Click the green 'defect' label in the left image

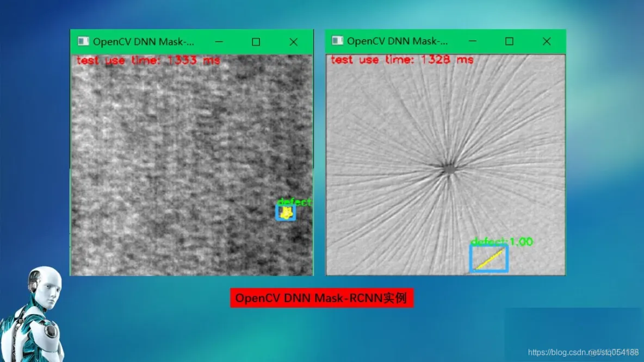tap(294, 202)
